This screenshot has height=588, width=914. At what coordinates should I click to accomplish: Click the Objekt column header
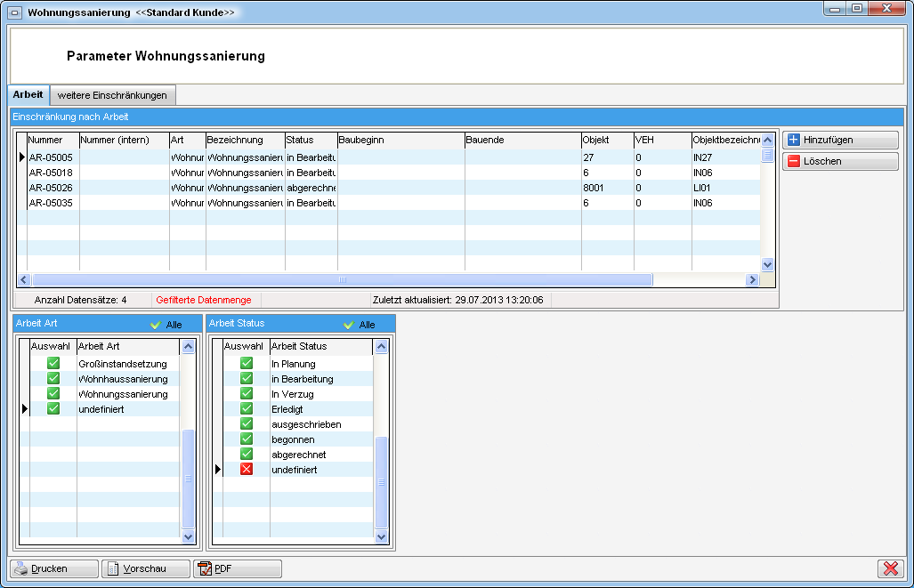point(607,141)
